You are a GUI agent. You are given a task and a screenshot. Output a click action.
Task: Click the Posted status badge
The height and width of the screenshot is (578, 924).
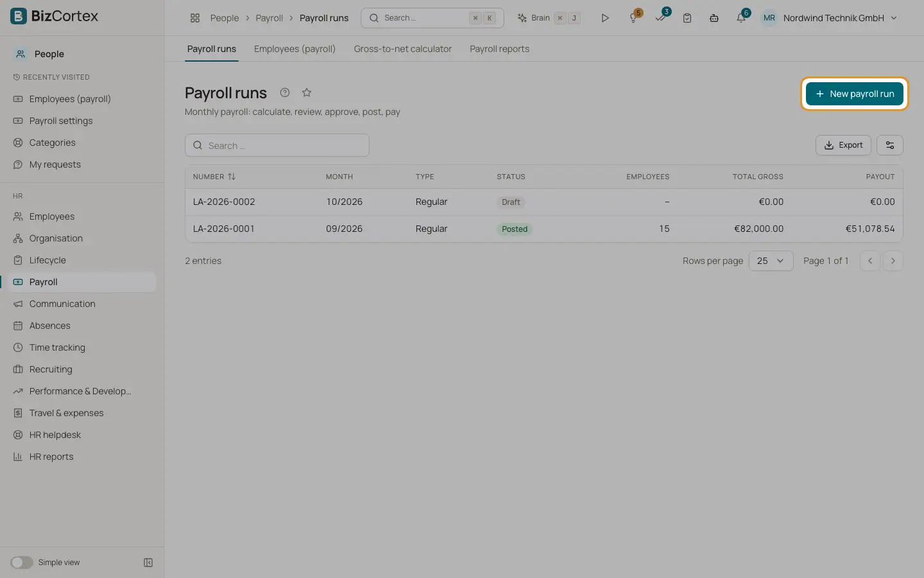(x=515, y=229)
